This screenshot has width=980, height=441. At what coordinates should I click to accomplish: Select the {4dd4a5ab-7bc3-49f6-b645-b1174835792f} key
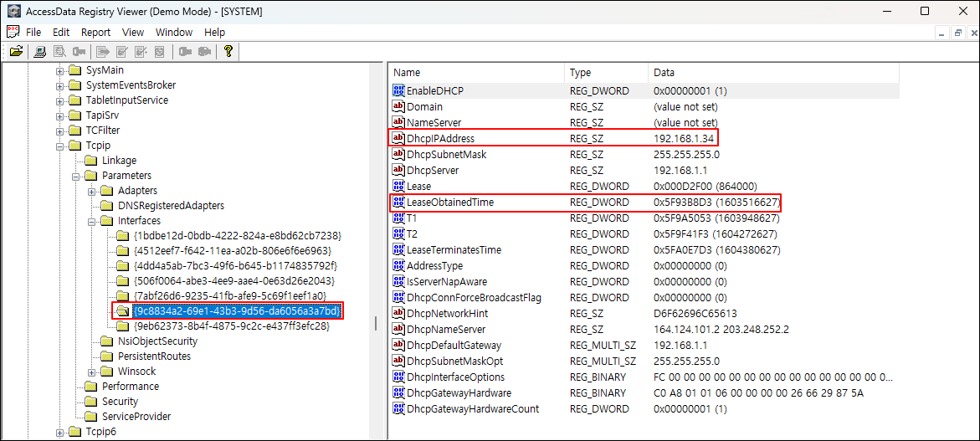(235, 265)
